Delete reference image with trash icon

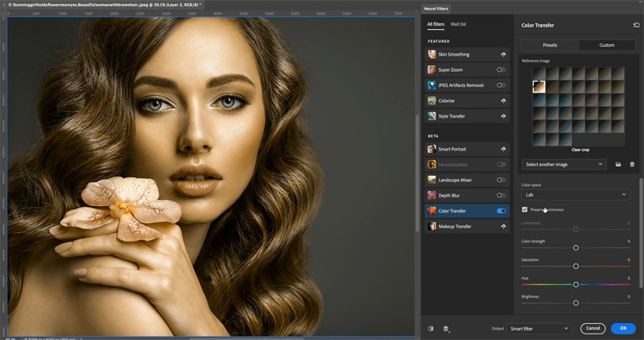[x=632, y=164]
